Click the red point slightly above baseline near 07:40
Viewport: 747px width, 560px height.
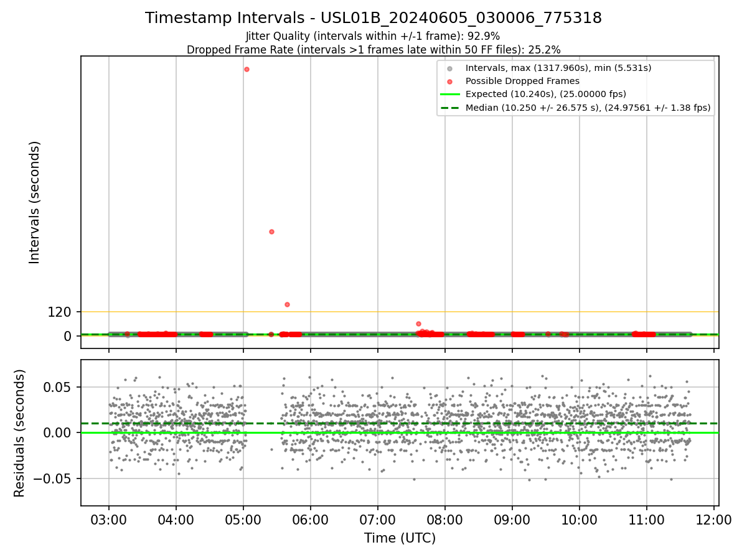click(418, 324)
